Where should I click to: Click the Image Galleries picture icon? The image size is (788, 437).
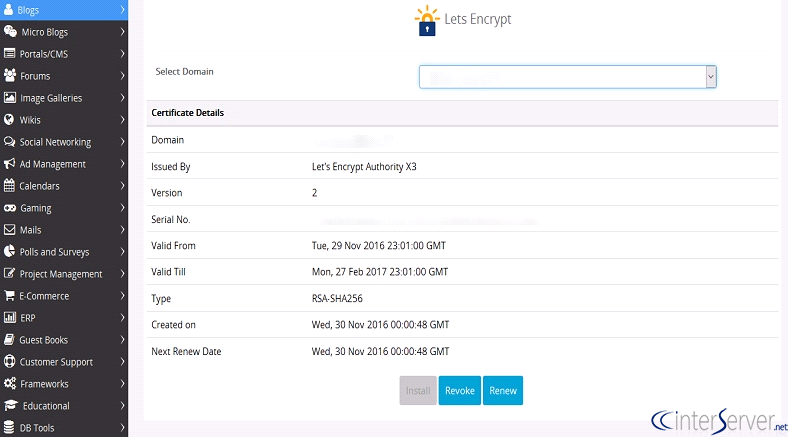10,97
